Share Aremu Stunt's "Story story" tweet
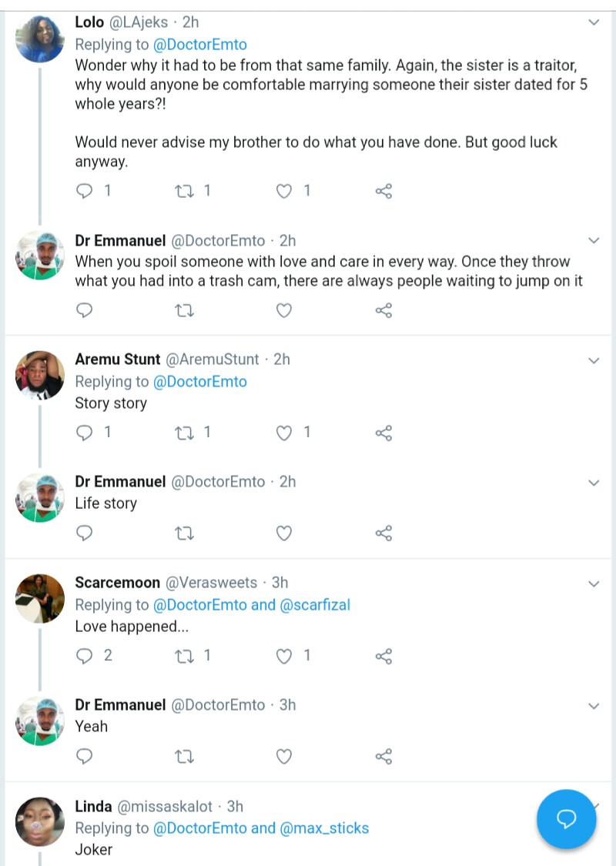 pyautogui.click(x=383, y=433)
